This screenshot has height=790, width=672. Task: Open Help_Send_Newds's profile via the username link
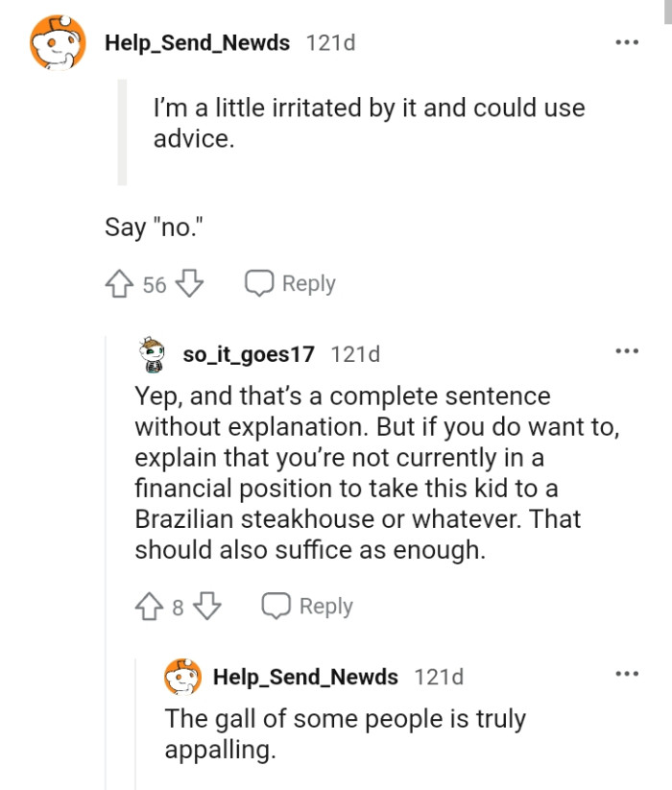[200, 42]
